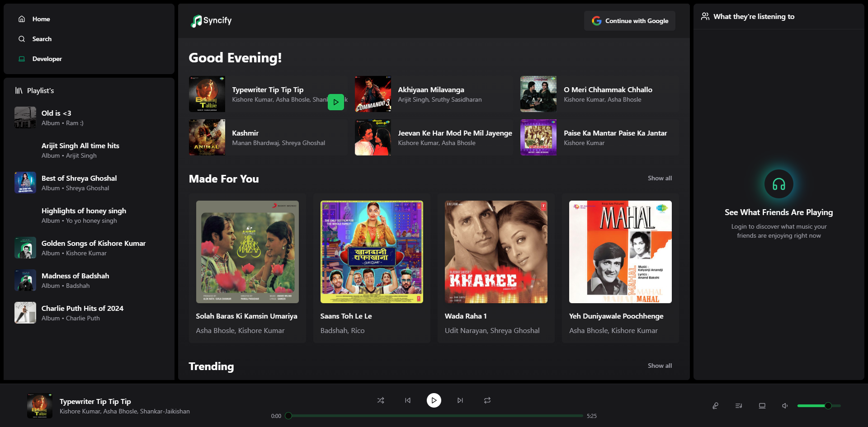The width and height of the screenshot is (868, 427).
Task: Click now-playing title Typewriter Tip Tip Tip
Action: 95,401
